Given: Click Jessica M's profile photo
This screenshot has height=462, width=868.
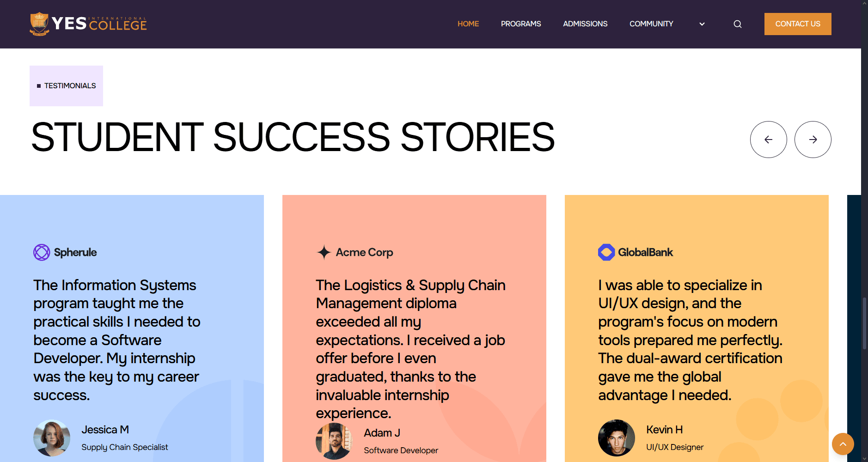Looking at the screenshot, I should coord(52,438).
